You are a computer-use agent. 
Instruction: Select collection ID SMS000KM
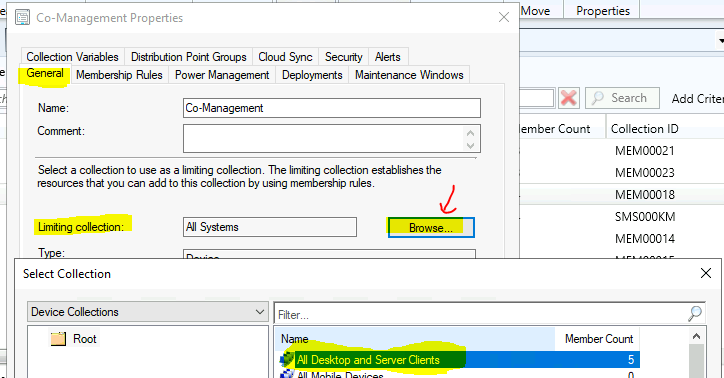pyautogui.click(x=645, y=216)
